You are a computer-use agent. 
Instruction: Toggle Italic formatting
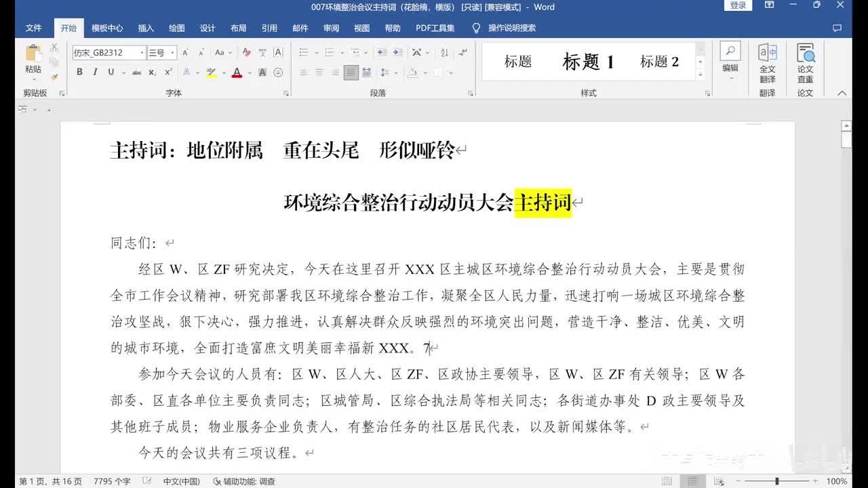click(95, 73)
